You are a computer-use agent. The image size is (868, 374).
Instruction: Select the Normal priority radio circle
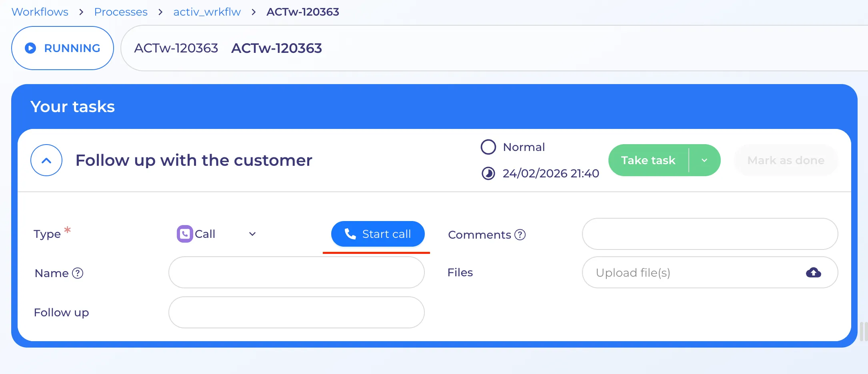[x=488, y=147]
